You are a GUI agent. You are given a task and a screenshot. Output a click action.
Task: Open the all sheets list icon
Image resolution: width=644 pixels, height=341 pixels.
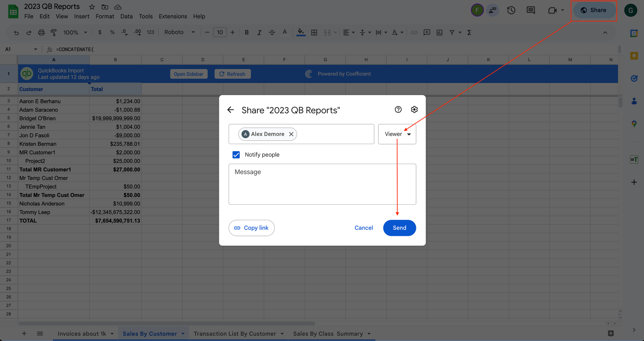[x=40, y=334]
